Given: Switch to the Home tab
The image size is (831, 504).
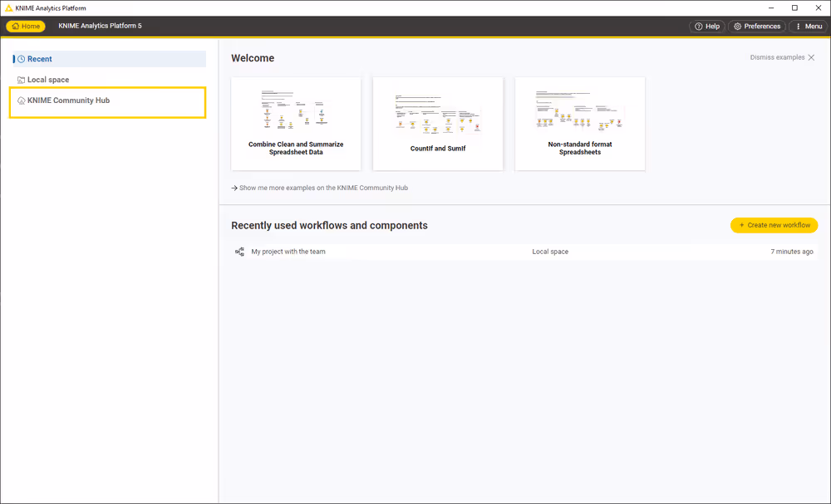Looking at the screenshot, I should [x=26, y=27].
